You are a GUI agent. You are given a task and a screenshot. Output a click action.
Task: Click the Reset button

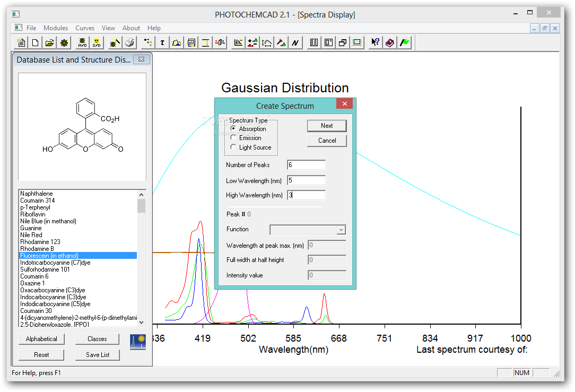click(41, 355)
